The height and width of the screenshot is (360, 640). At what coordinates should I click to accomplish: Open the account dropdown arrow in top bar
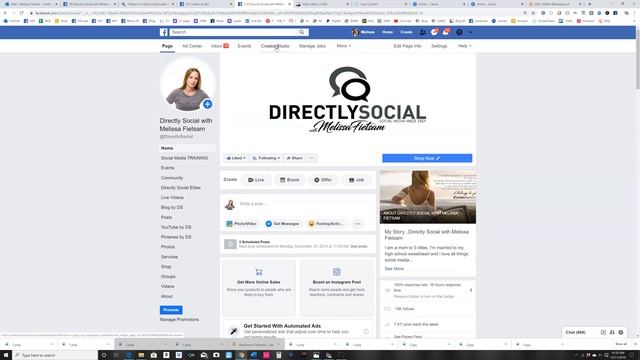tap(471, 32)
